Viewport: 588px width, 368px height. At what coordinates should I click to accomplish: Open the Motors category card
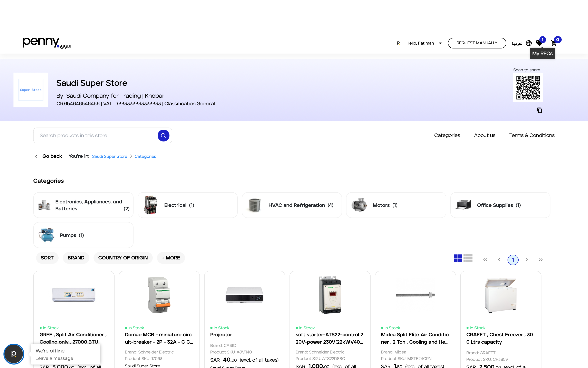click(396, 205)
